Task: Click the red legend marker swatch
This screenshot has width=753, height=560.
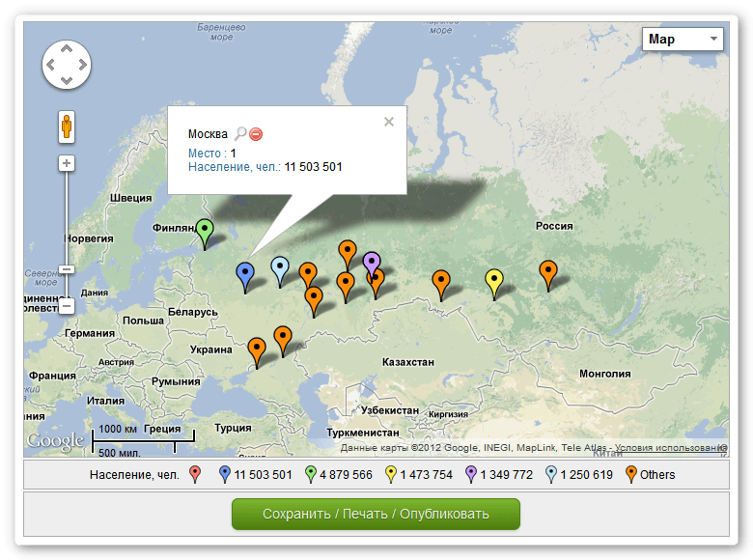Action: [x=195, y=474]
